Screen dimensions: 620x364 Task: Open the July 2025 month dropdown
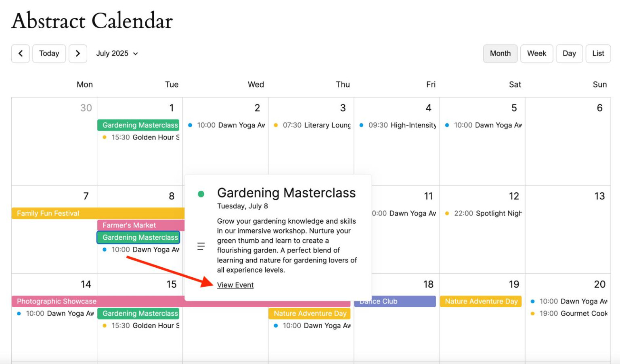[117, 54]
